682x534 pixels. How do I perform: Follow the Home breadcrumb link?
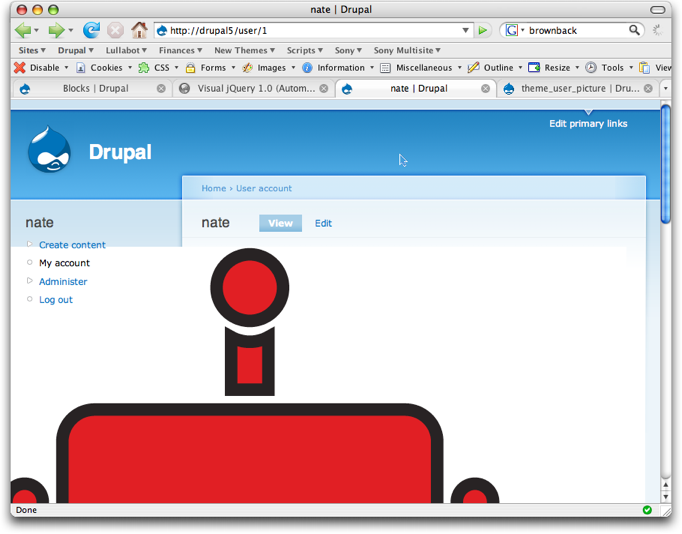click(214, 188)
